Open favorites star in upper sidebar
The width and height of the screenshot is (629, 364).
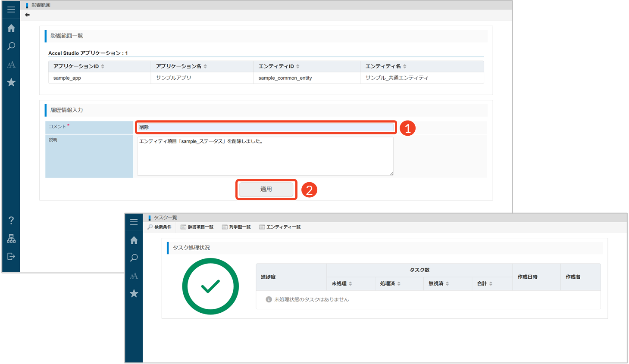11,82
